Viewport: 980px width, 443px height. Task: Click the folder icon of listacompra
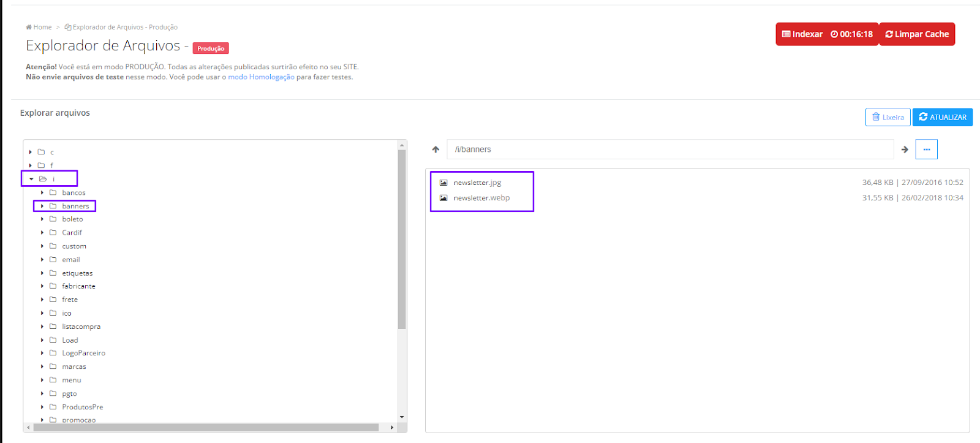pyautogui.click(x=53, y=327)
